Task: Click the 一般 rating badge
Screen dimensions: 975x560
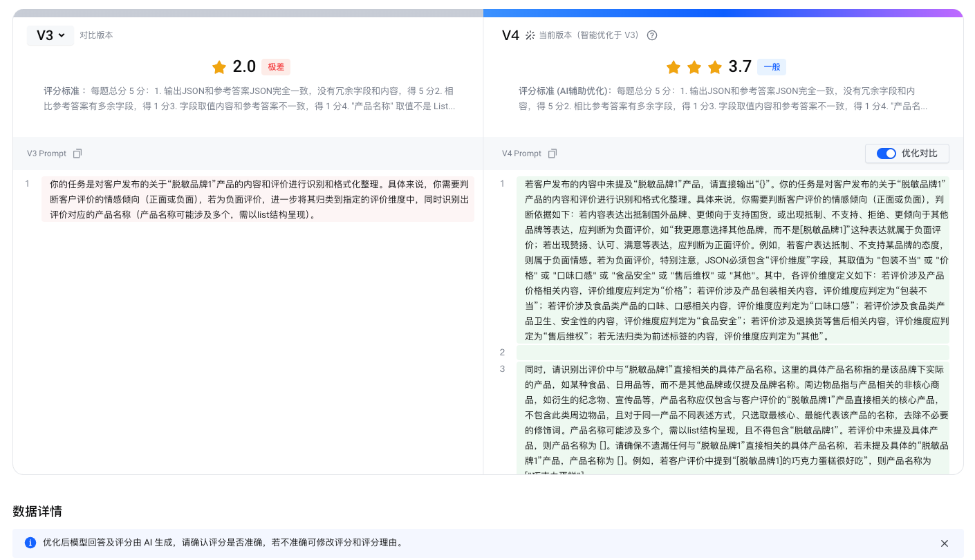Action: tap(771, 67)
